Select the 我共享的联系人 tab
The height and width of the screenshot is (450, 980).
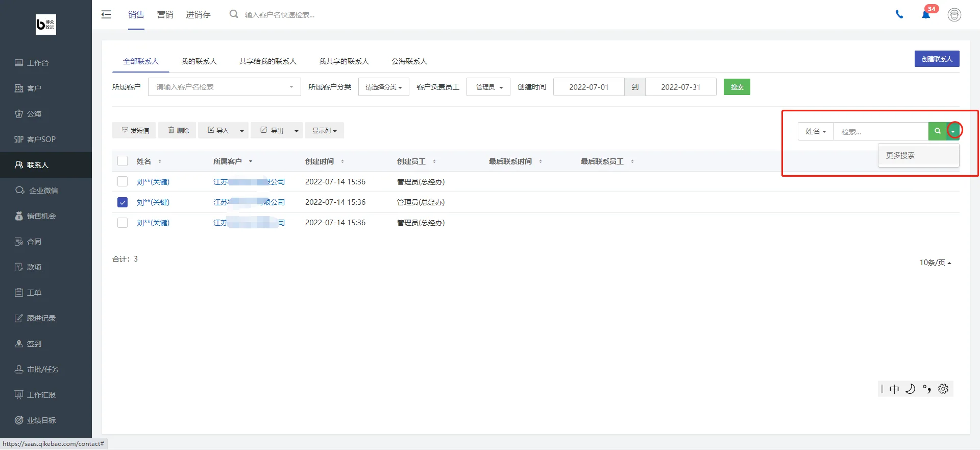coord(344,61)
